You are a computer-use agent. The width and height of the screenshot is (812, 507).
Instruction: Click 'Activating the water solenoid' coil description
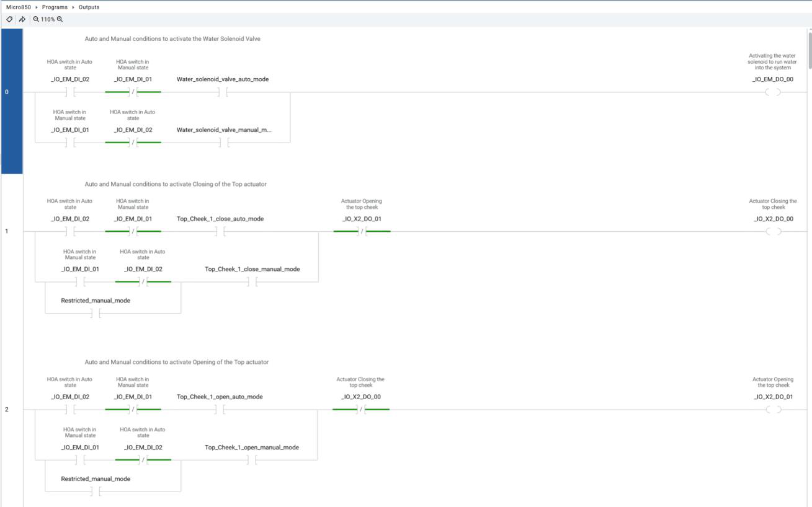pos(772,62)
